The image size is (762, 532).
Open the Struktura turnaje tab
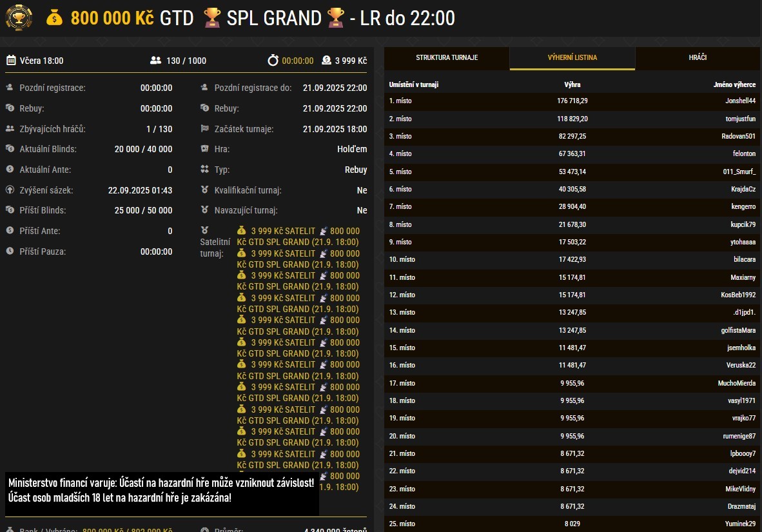click(x=447, y=58)
